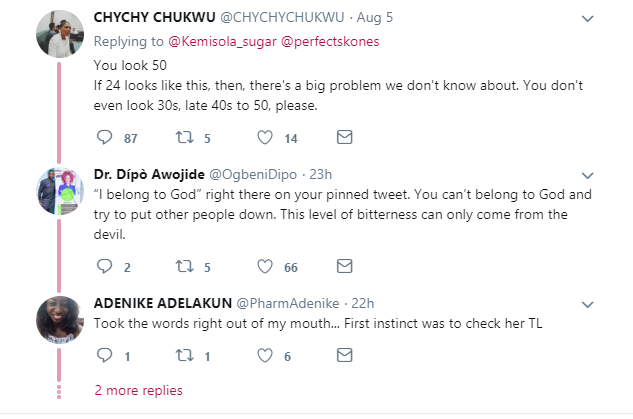The width and height of the screenshot is (633, 419).
Task: Retweet Dr. Dípò Awojide's tweet
Action: point(183,265)
